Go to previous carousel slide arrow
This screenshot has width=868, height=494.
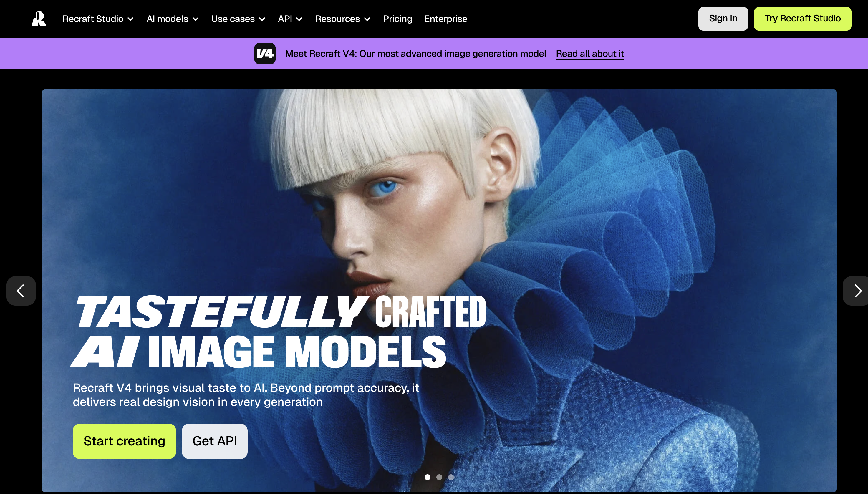(x=21, y=291)
